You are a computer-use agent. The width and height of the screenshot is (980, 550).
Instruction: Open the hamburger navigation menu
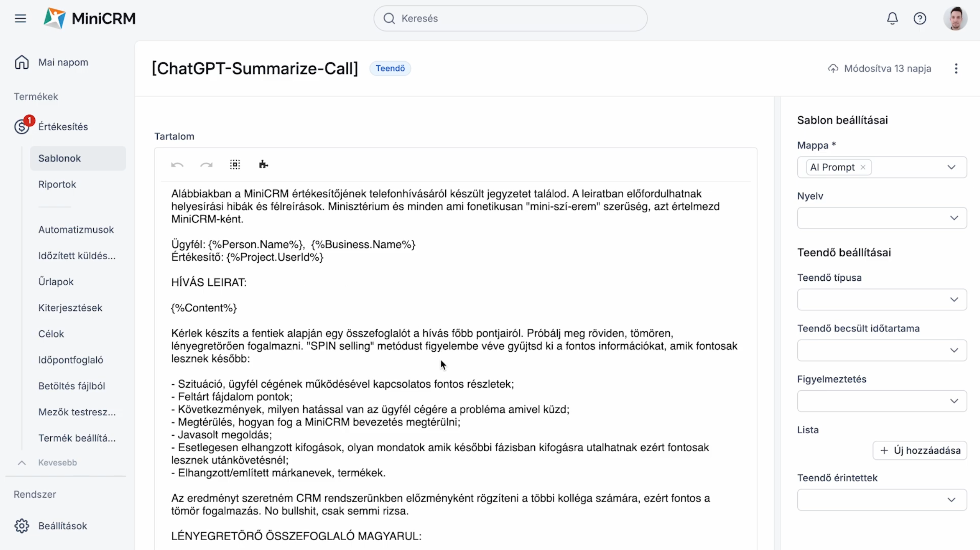(20, 18)
